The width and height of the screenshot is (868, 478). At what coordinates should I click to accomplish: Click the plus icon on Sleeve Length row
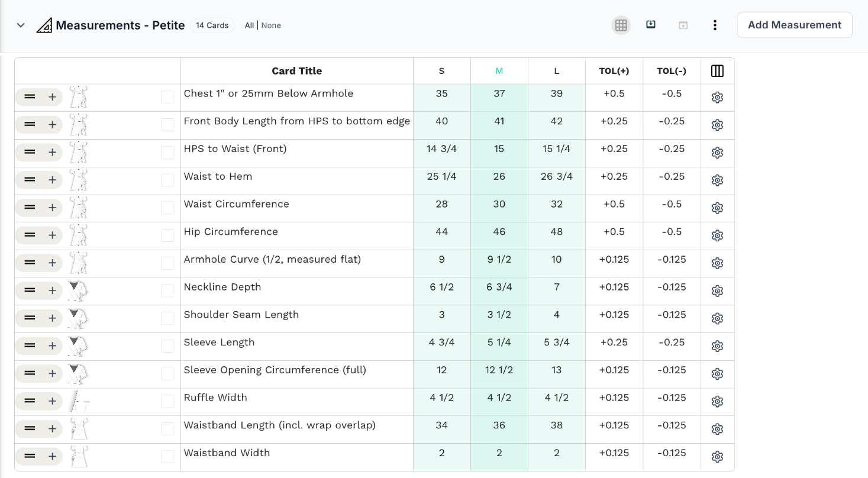pyautogui.click(x=52, y=346)
